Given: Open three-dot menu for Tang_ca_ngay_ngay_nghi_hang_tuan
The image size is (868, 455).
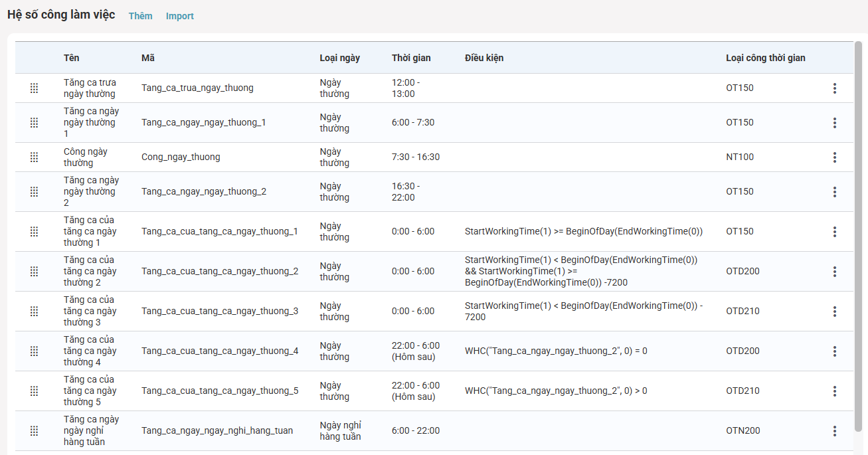Looking at the screenshot, I should pos(835,431).
